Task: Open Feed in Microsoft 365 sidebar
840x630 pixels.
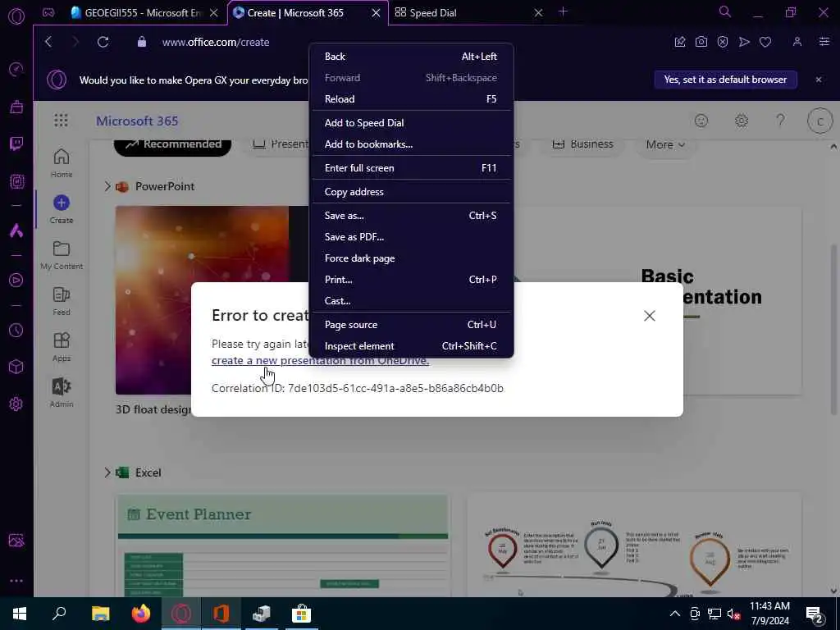Action: pyautogui.click(x=62, y=301)
